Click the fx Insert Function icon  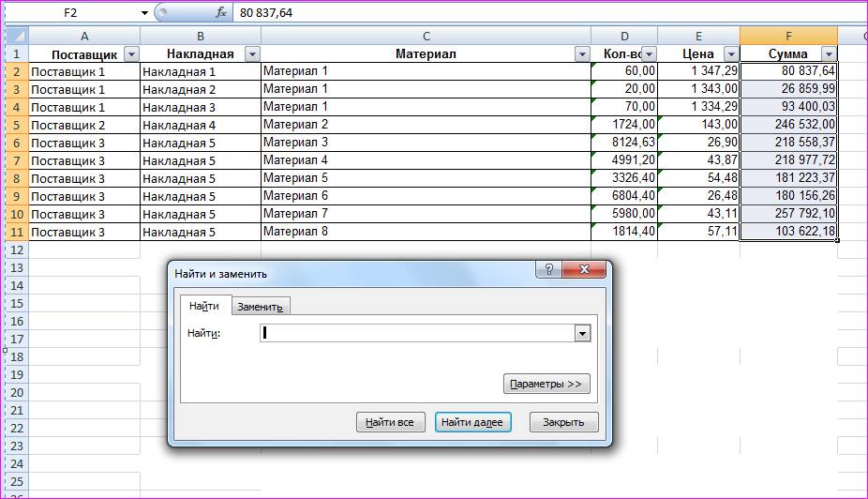(x=221, y=13)
